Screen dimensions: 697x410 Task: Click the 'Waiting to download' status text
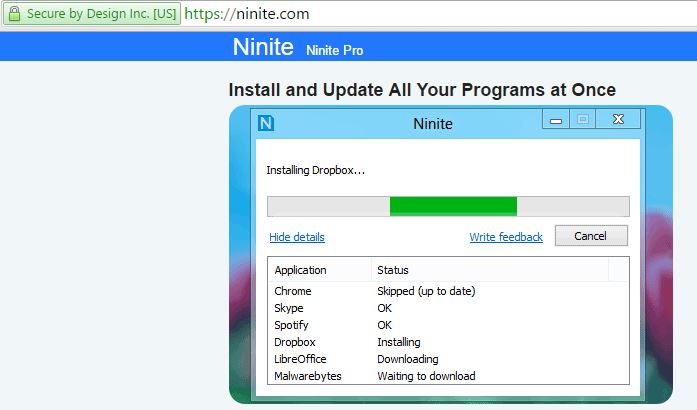426,376
